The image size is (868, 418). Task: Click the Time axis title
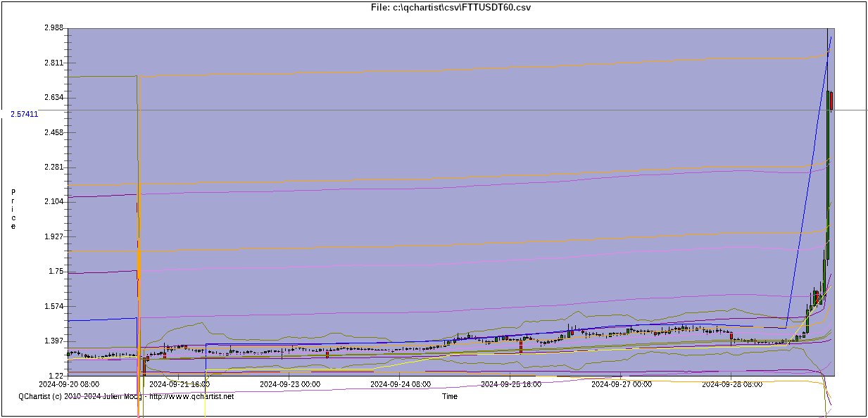450,397
